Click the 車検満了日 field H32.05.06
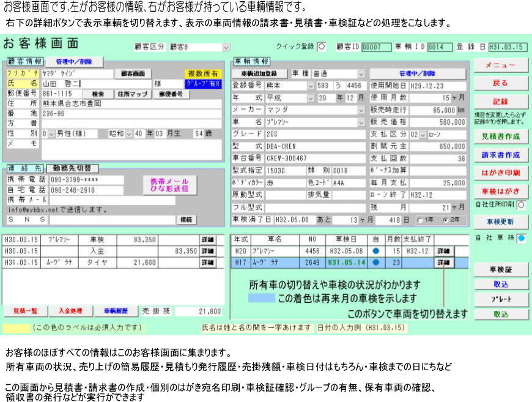Image resolution: width=532 pixels, height=402 pixels. coord(294,220)
